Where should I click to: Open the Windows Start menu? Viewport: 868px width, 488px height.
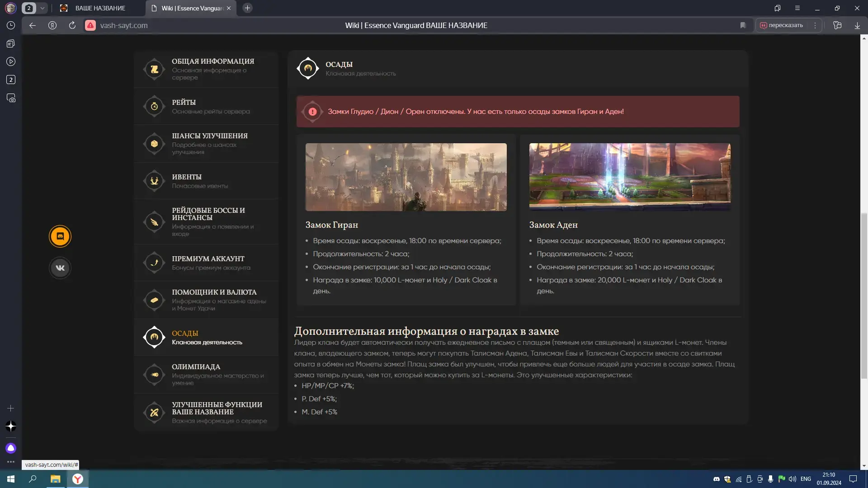coord(11,479)
